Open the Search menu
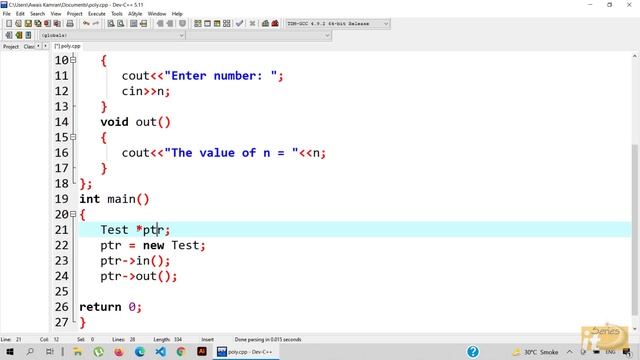Viewport: 640px width, 360px height. 38,13
